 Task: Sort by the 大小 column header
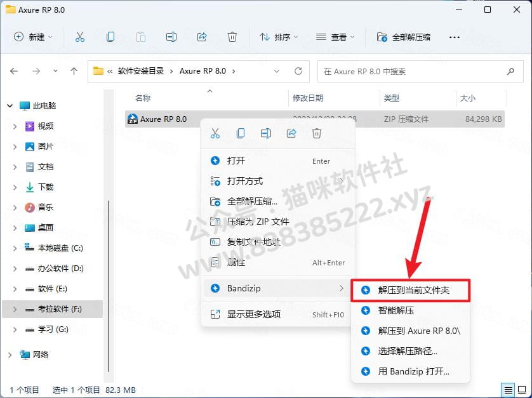pos(467,98)
